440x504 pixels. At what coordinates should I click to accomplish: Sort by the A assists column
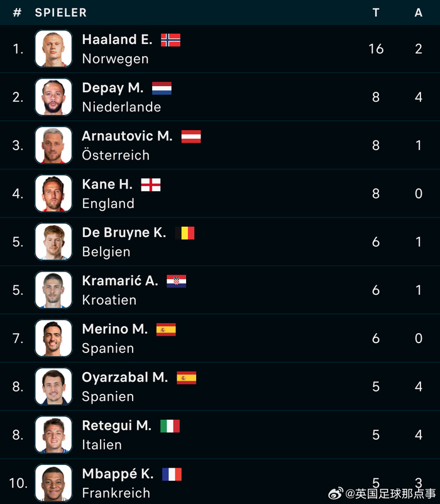pyautogui.click(x=419, y=13)
